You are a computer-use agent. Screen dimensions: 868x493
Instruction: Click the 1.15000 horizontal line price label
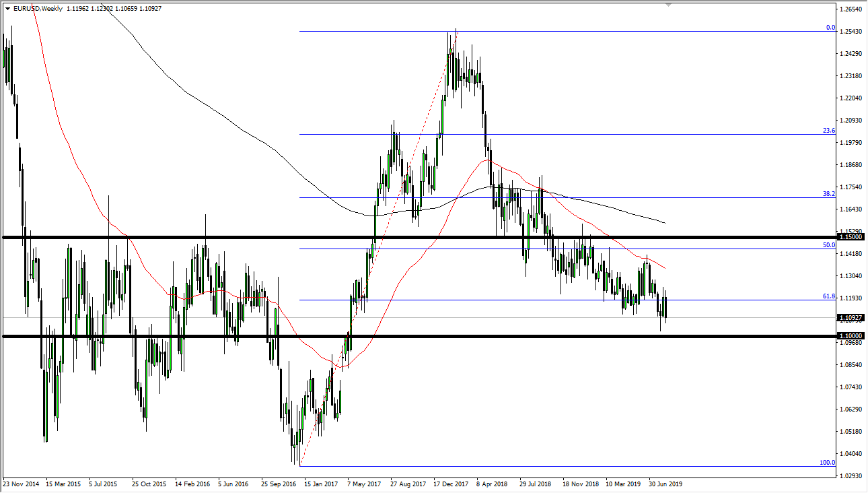[x=850, y=237]
